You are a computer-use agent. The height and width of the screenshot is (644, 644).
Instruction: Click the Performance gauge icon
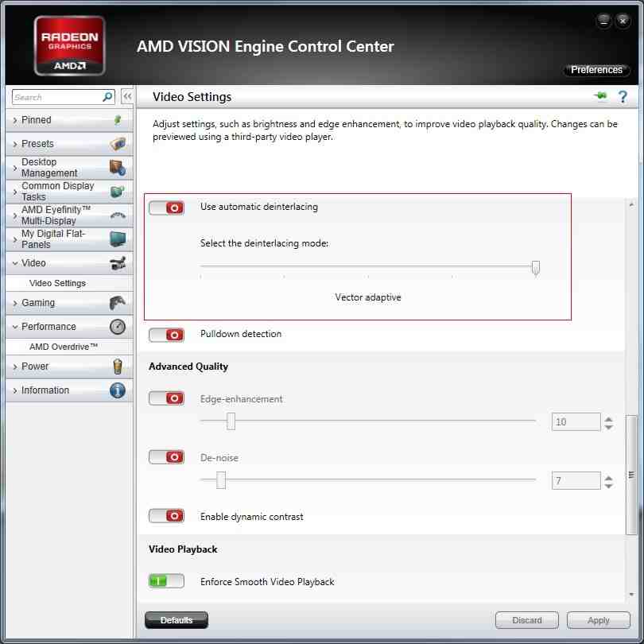pyautogui.click(x=118, y=327)
